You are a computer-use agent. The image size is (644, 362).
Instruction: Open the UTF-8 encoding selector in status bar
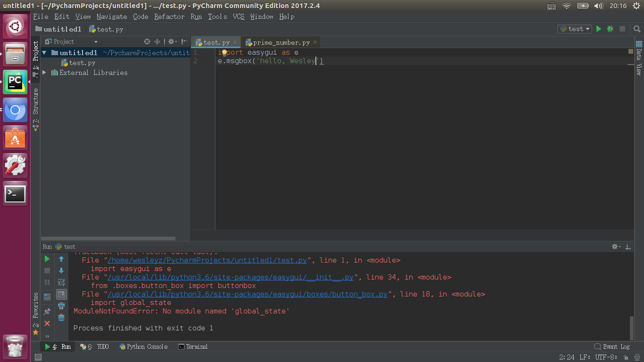pos(606,357)
